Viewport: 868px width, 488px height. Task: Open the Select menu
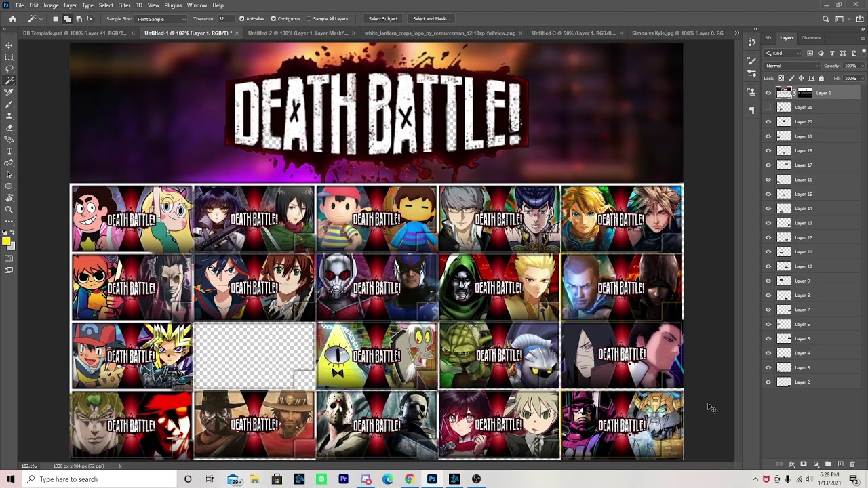point(106,5)
